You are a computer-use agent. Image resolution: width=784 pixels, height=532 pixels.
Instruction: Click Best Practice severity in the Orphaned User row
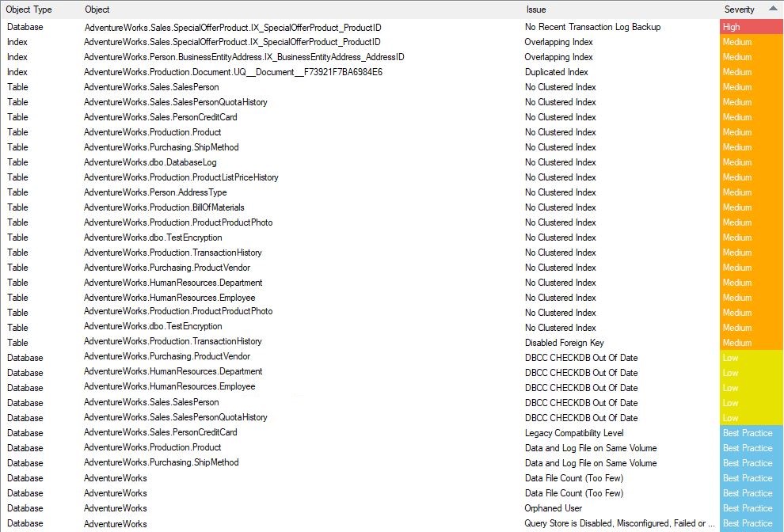(752, 508)
